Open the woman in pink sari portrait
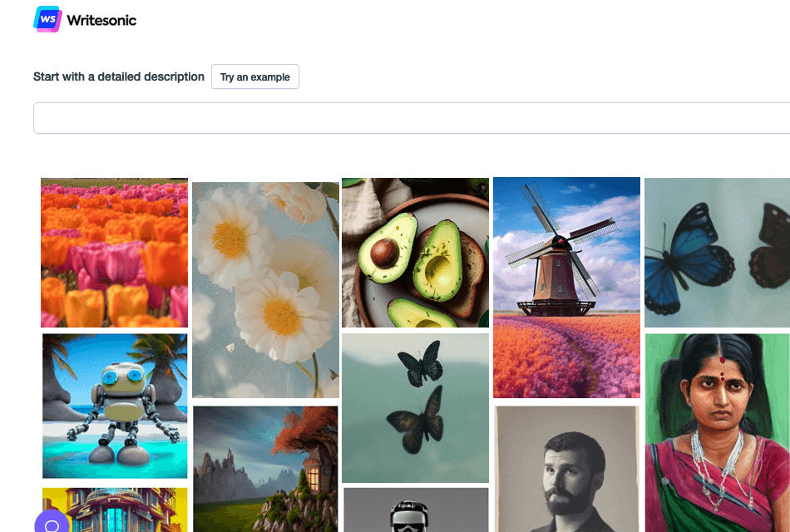This screenshot has width=790, height=532. [x=718, y=433]
